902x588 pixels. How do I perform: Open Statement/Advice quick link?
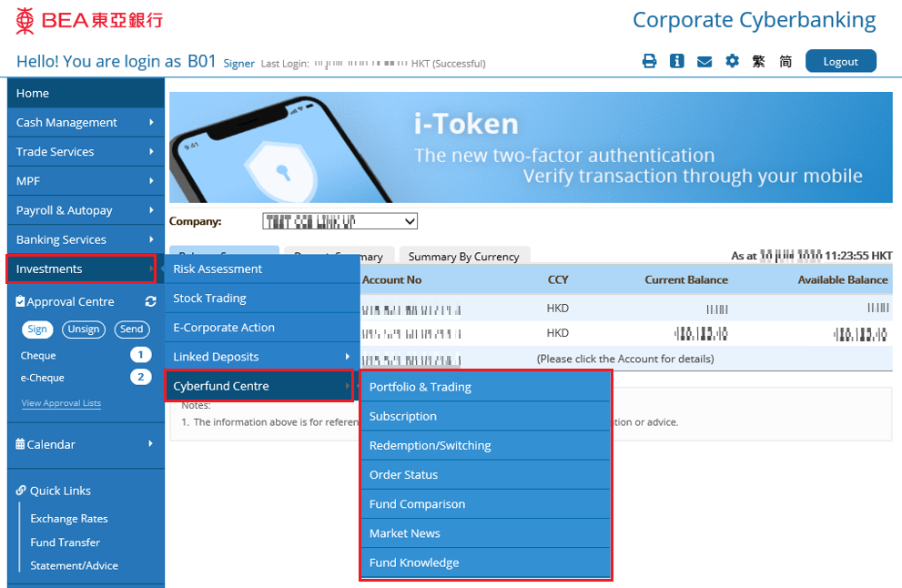[75, 565]
